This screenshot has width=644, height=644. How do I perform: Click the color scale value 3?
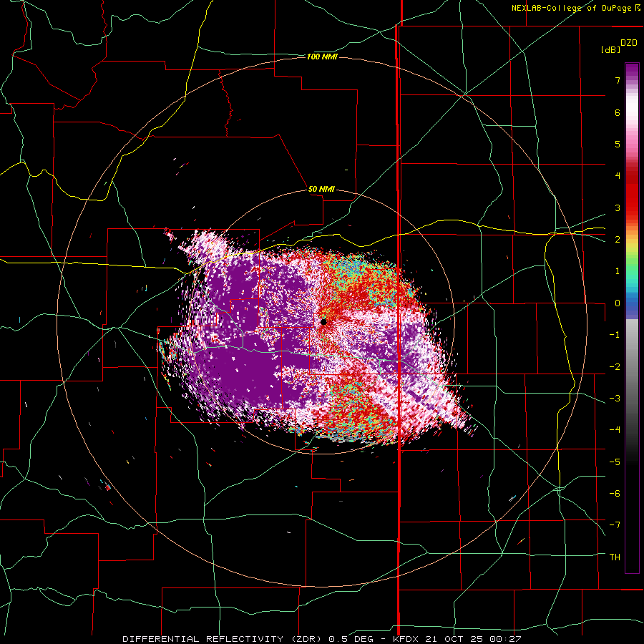coord(618,208)
